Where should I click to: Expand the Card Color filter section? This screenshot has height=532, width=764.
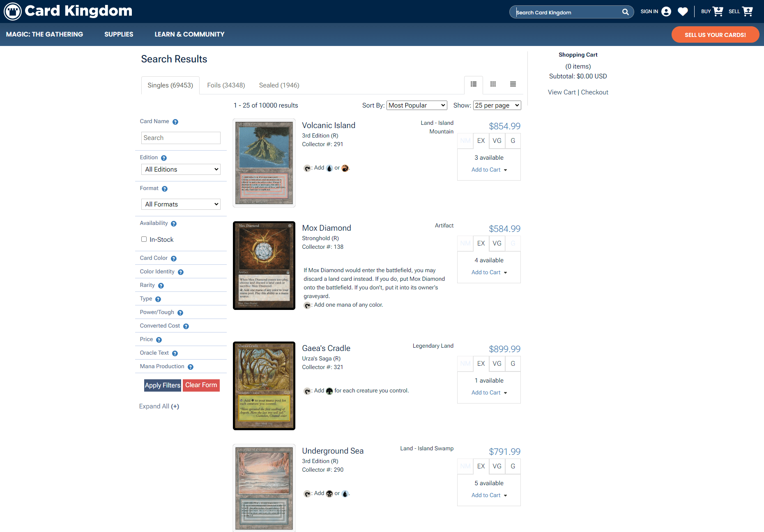154,258
